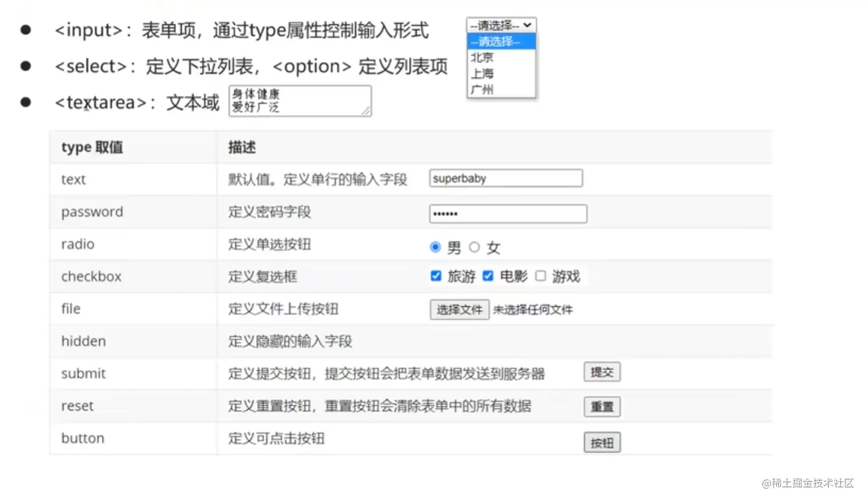
Task: Choose 北京 from the dropdown list
Action: [x=501, y=57]
